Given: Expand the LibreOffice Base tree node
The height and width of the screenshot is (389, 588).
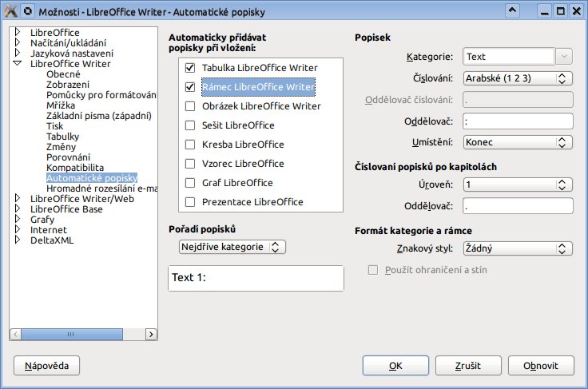Looking at the screenshot, I should coord(18,208).
